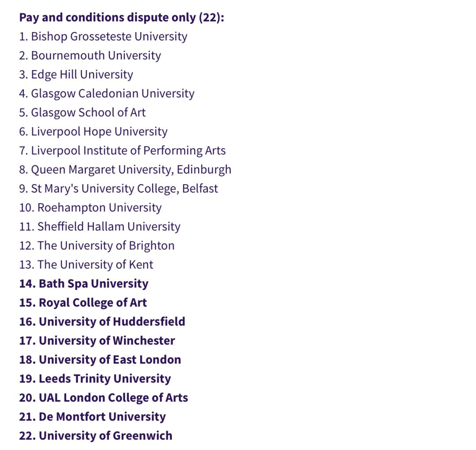Select University of Greenwich at list bottom

coord(105,435)
